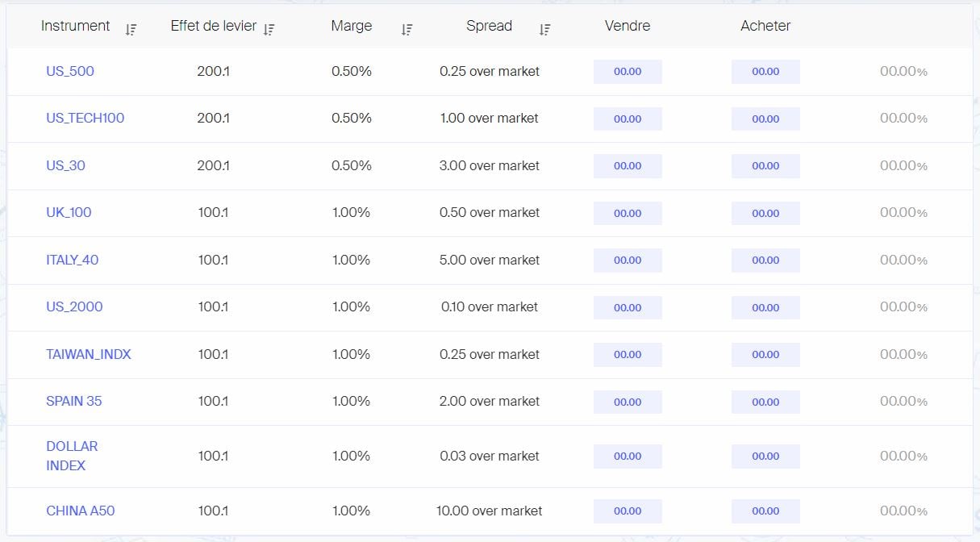Click the Spread column sort icon

tap(544, 30)
